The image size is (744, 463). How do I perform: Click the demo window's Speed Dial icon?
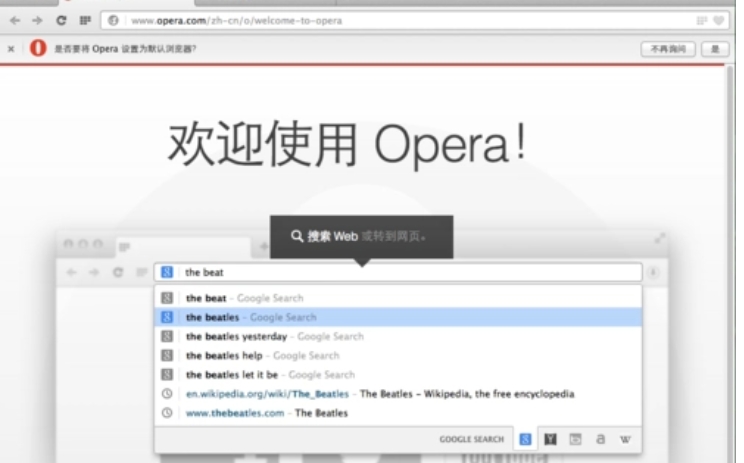[x=141, y=272]
